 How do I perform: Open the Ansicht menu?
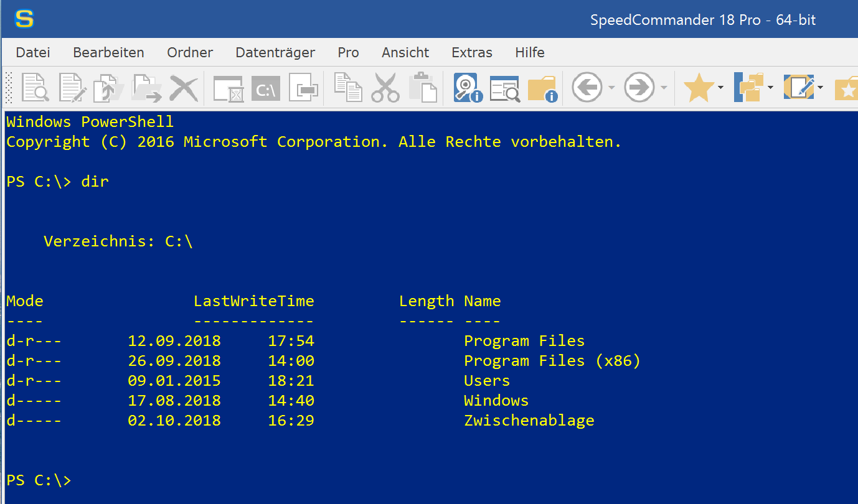pos(405,53)
